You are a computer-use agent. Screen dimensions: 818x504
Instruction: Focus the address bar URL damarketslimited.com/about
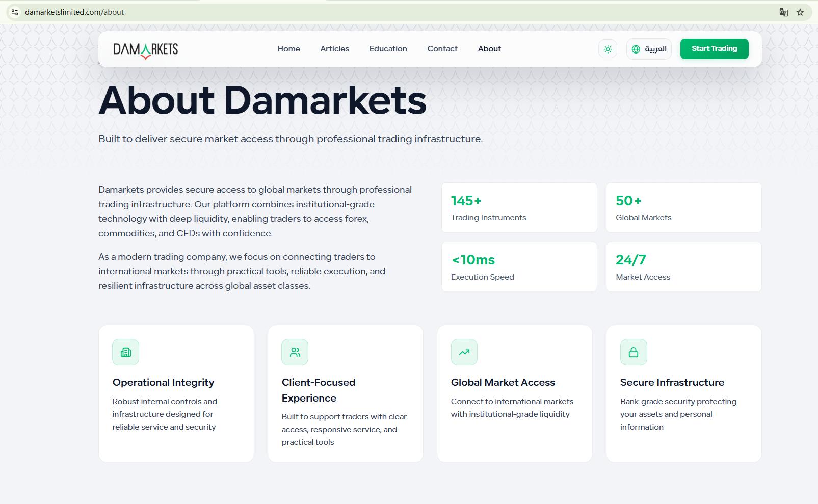(x=74, y=12)
